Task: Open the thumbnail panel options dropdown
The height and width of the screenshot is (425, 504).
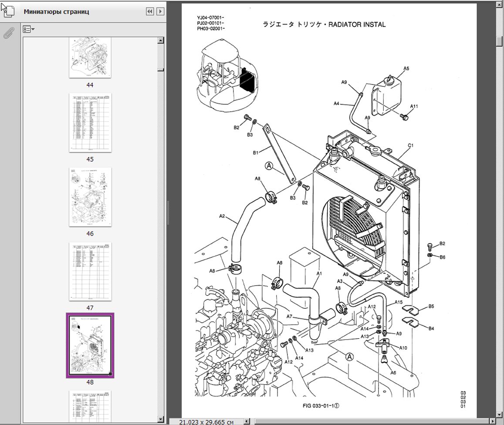Action: [29, 30]
